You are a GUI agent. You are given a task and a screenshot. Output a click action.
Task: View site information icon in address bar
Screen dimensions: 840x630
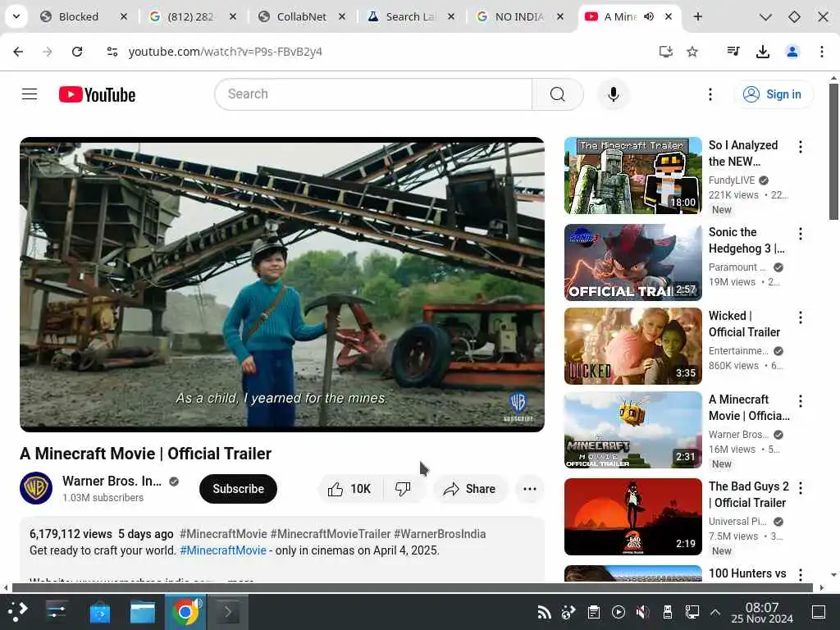(x=112, y=52)
